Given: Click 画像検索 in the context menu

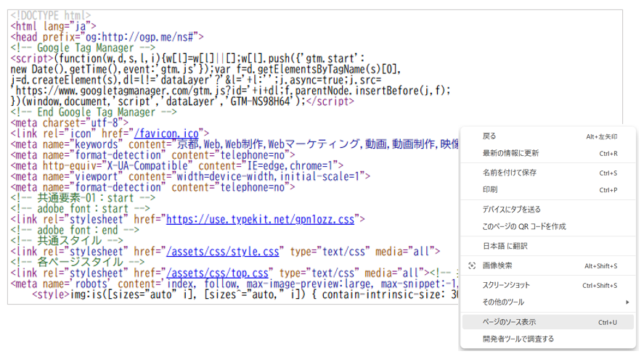Looking at the screenshot, I should click(x=548, y=265).
